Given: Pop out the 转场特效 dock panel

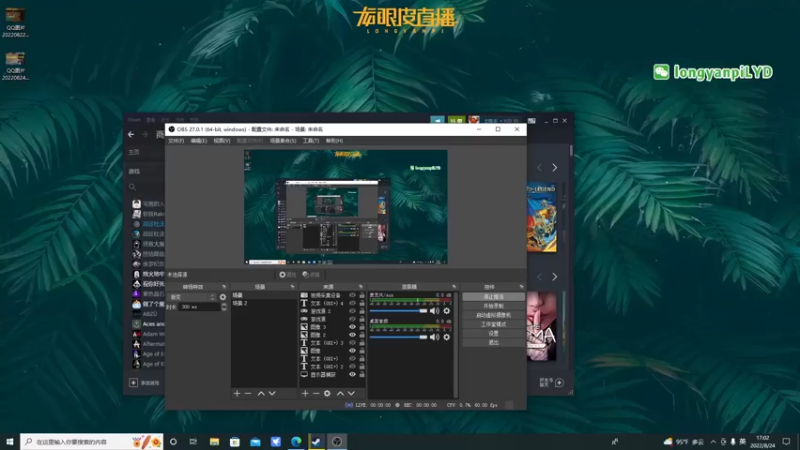Looking at the screenshot, I should [x=224, y=287].
